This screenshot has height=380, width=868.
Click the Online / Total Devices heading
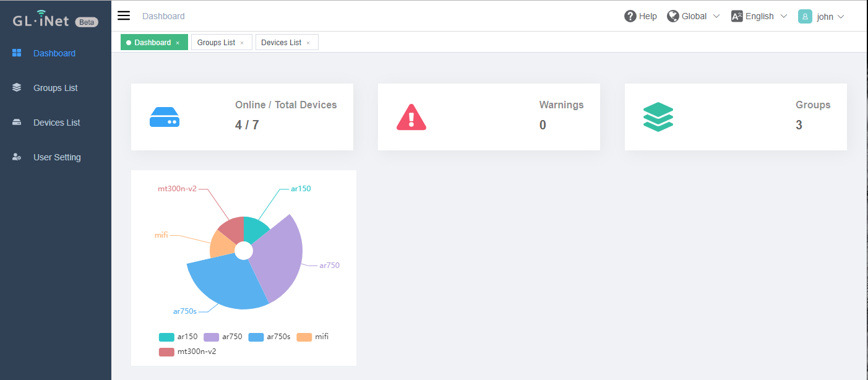286,105
